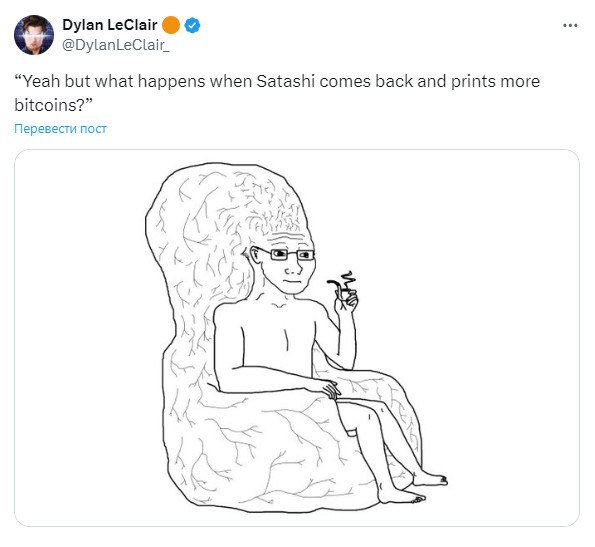Click the hand resting on the armrest

[x=328, y=389]
